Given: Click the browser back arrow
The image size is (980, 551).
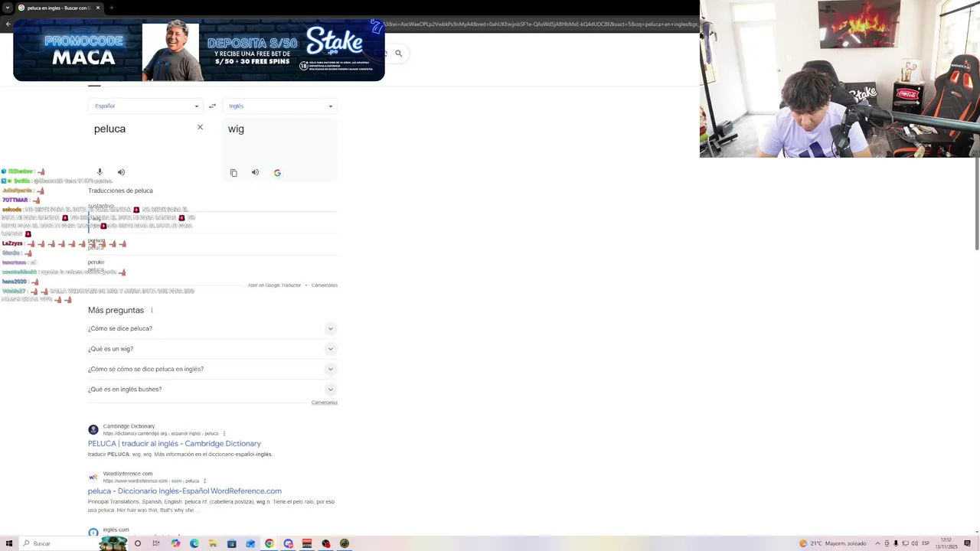Looking at the screenshot, I should coord(8,24).
